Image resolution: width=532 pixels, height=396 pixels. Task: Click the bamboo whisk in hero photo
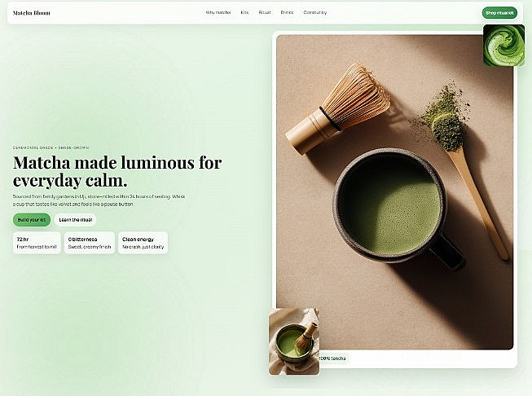338,108
